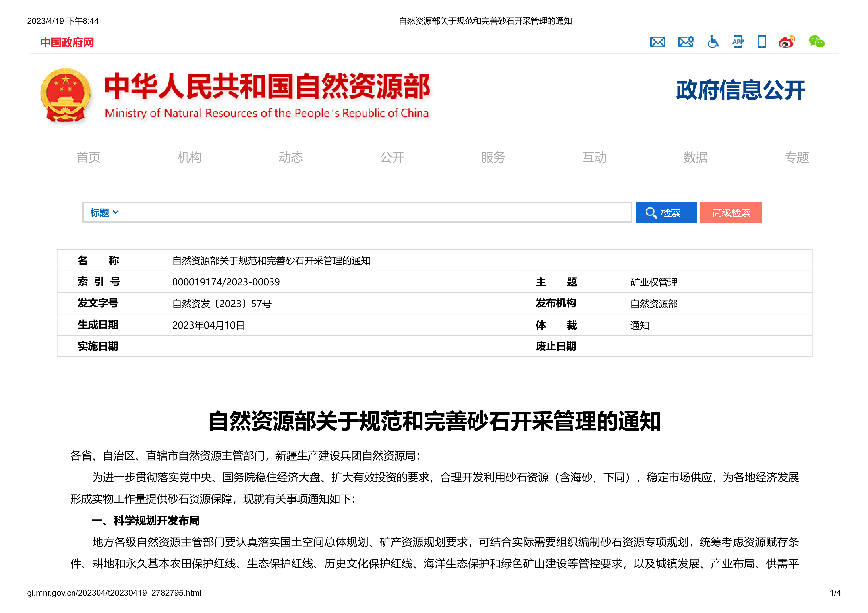Open the 数据 navigation item
The image size is (868, 613).
tap(695, 157)
